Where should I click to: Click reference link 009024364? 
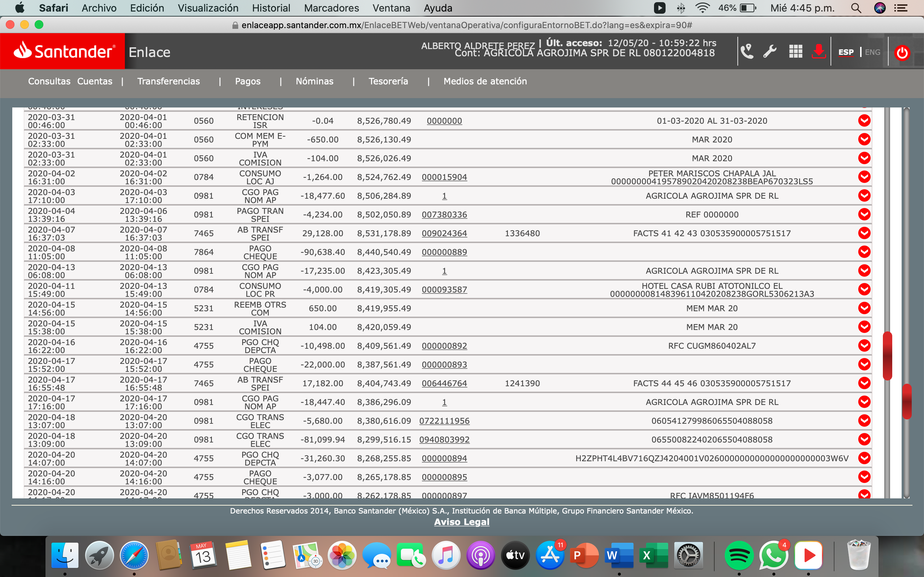pyautogui.click(x=444, y=233)
